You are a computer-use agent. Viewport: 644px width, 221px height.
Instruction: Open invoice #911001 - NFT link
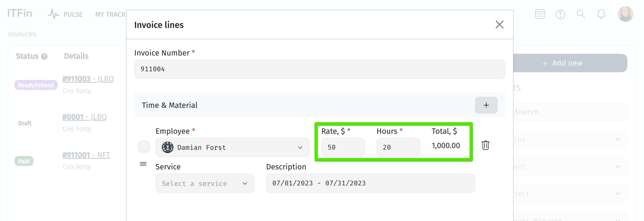coord(86,155)
